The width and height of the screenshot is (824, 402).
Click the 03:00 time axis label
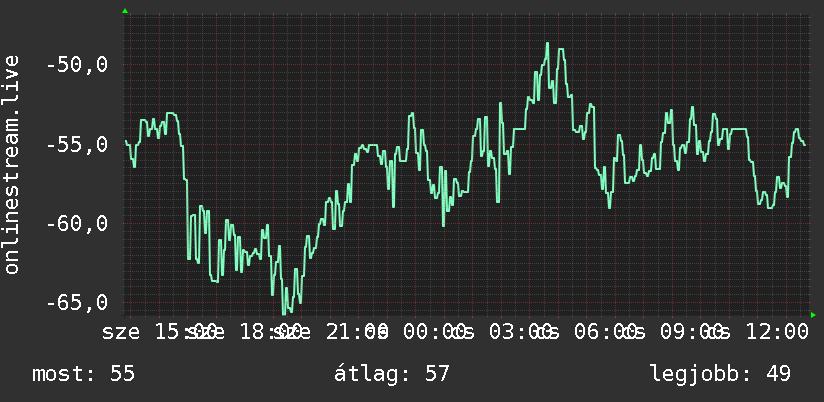coord(521,332)
